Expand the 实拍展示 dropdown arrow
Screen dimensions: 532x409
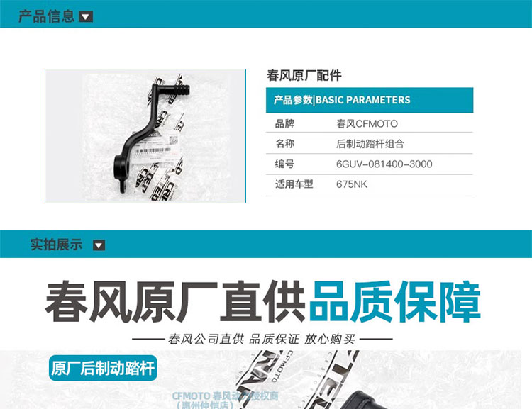point(99,245)
